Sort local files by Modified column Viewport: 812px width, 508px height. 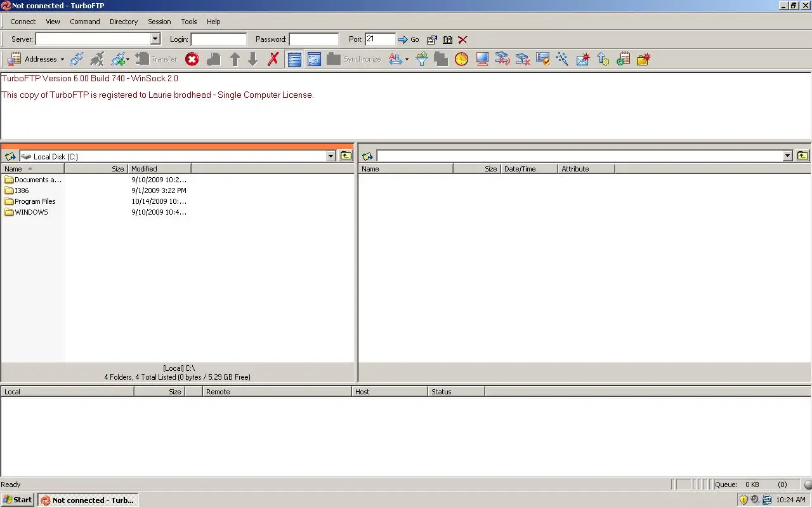click(x=159, y=169)
